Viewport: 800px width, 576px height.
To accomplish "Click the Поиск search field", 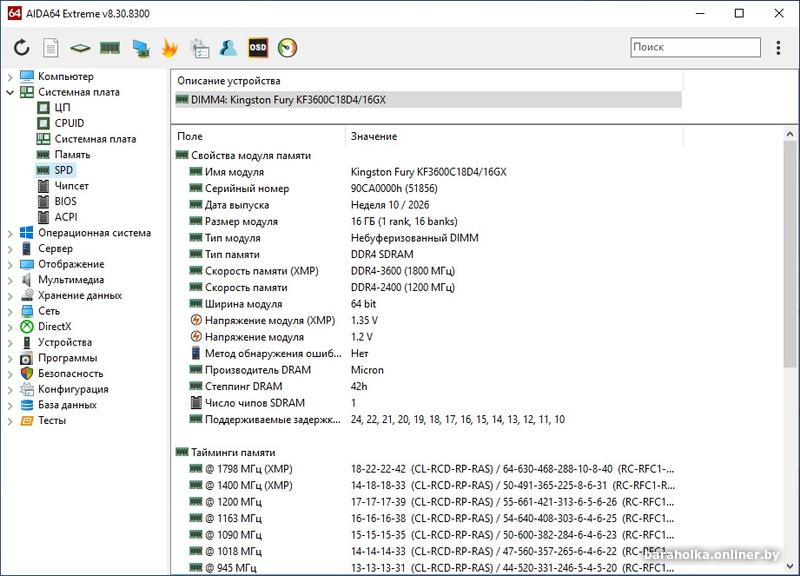I will (695, 47).
